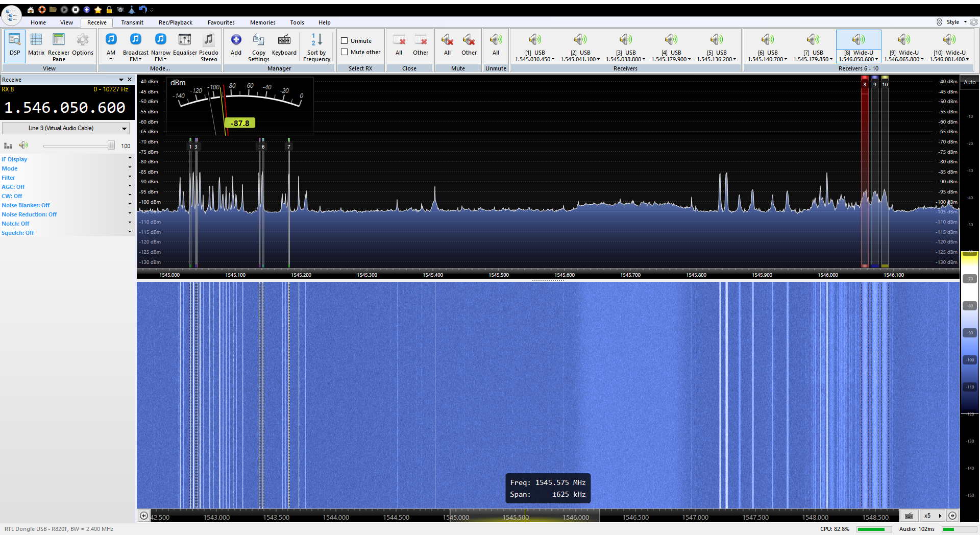Viewport: 980px width, 535px height.
Task: Expand the Noise Reduction section
Action: point(29,214)
